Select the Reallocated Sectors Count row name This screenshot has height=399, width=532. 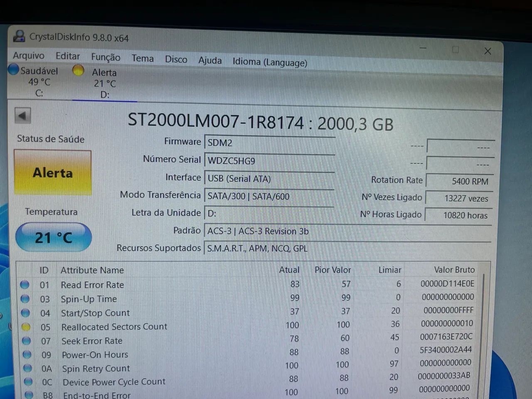coord(114,327)
